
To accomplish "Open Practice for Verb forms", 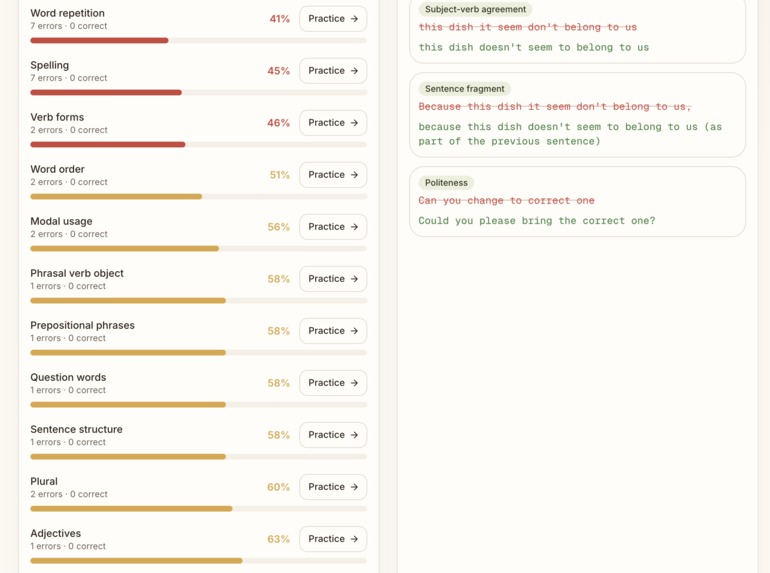I will click(333, 123).
